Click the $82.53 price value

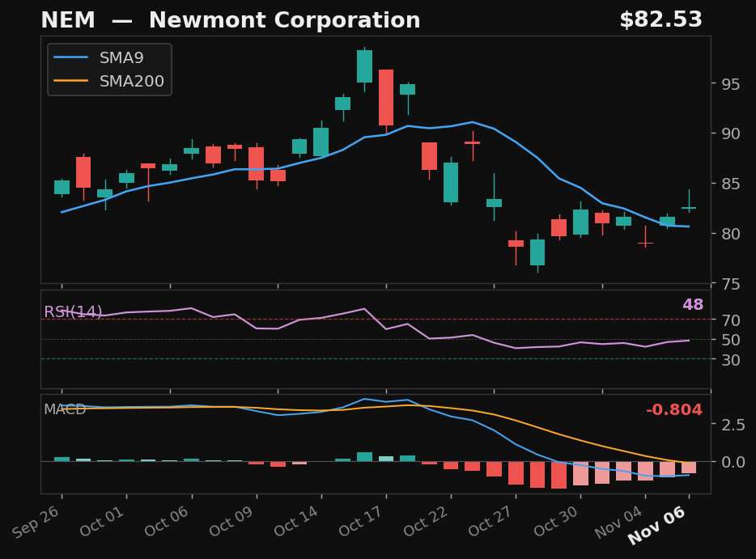[660, 19]
